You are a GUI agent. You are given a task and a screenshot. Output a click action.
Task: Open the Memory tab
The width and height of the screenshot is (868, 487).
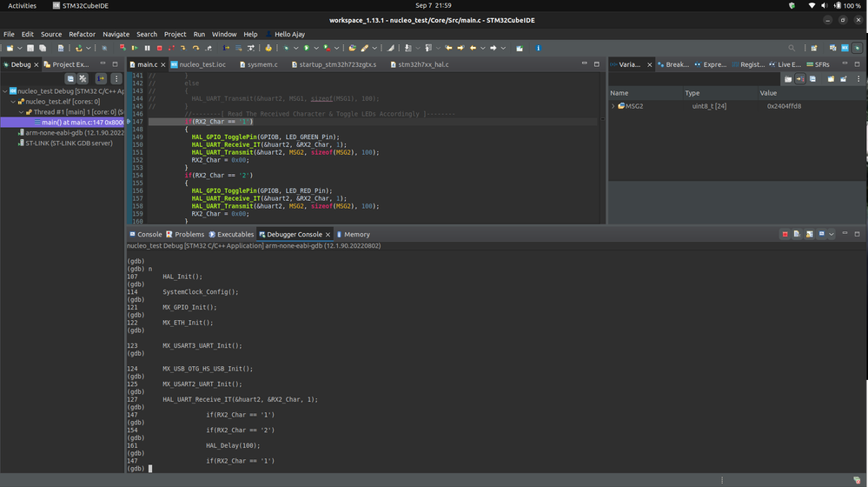[356, 234]
